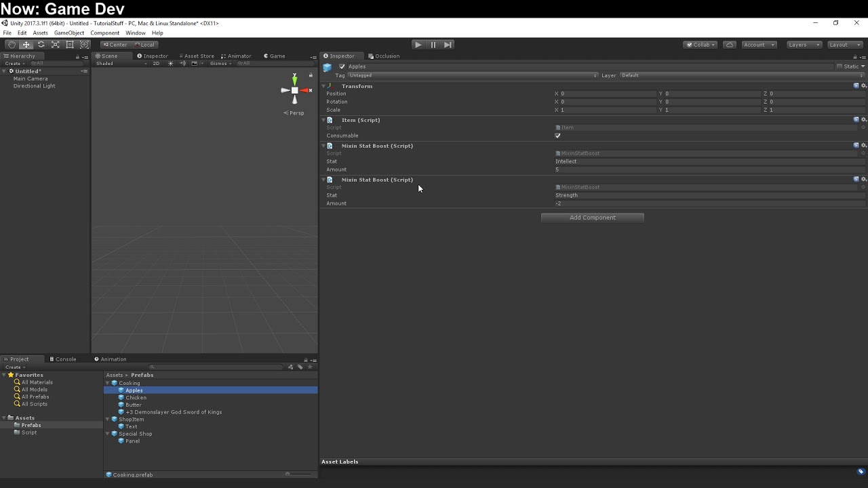Switch to the Console tab
This screenshot has height=488, width=868.
[63, 359]
